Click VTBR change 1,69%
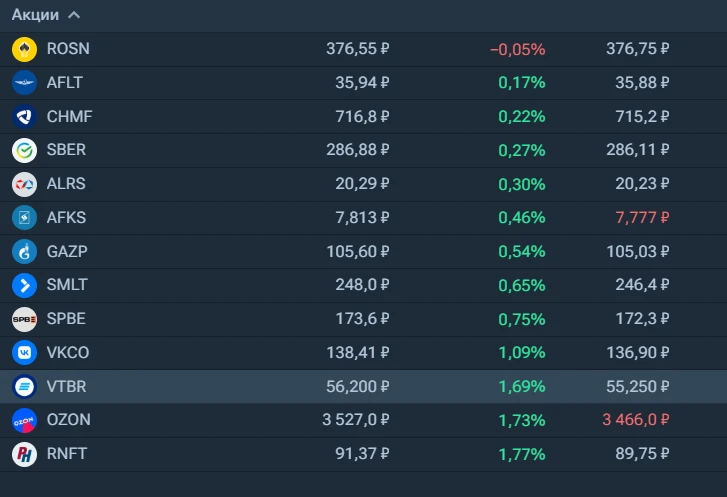727x497 pixels. point(522,386)
